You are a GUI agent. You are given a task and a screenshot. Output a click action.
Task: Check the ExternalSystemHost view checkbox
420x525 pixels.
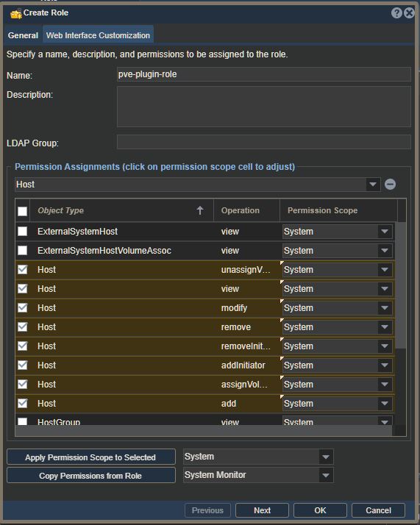click(23, 232)
